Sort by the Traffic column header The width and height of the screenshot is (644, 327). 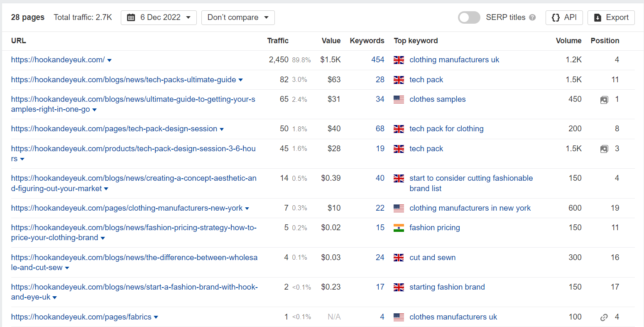click(278, 41)
